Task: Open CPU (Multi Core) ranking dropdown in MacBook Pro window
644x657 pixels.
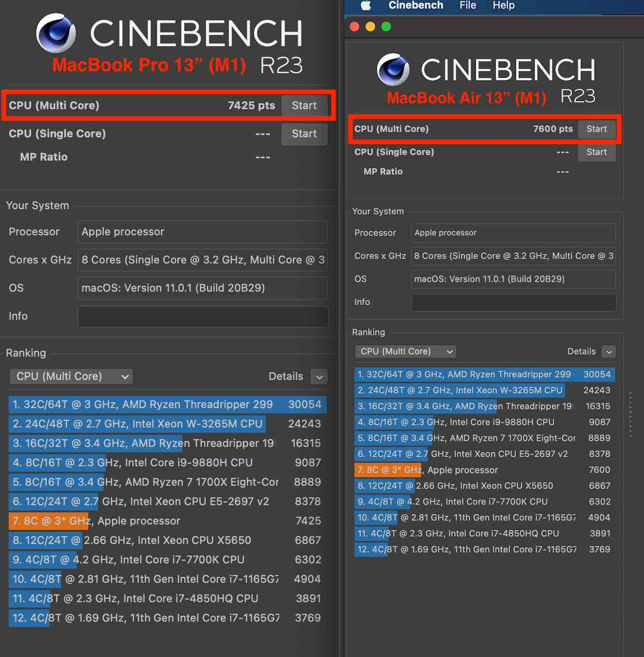Action: pos(71,377)
